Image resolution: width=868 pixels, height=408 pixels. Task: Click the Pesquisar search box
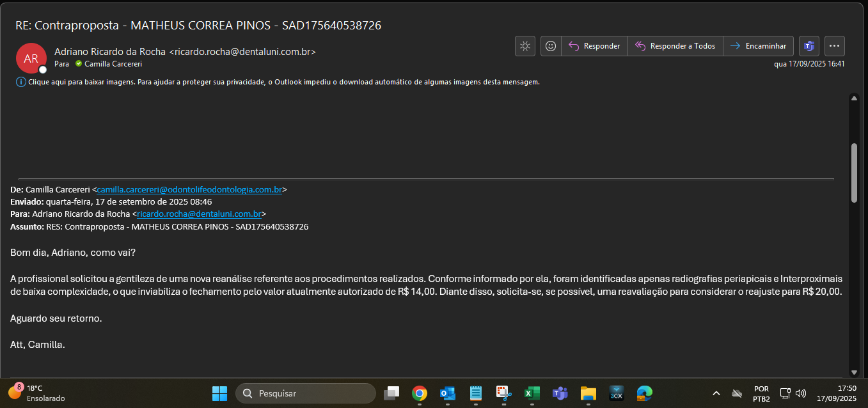coord(306,393)
